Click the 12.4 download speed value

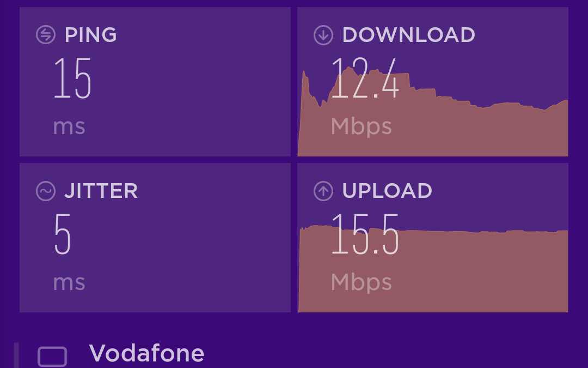pyautogui.click(x=365, y=78)
